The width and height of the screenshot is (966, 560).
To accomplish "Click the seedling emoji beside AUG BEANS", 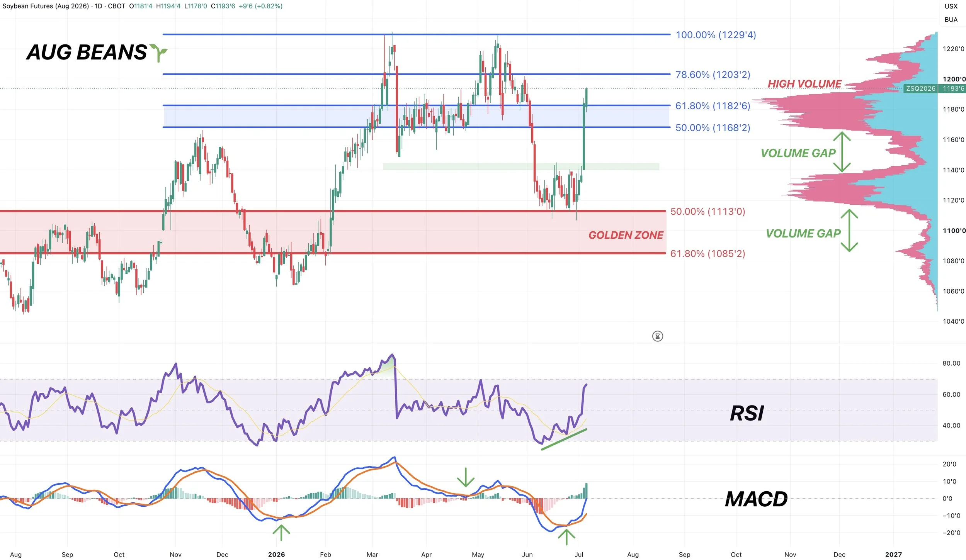I will [158, 53].
